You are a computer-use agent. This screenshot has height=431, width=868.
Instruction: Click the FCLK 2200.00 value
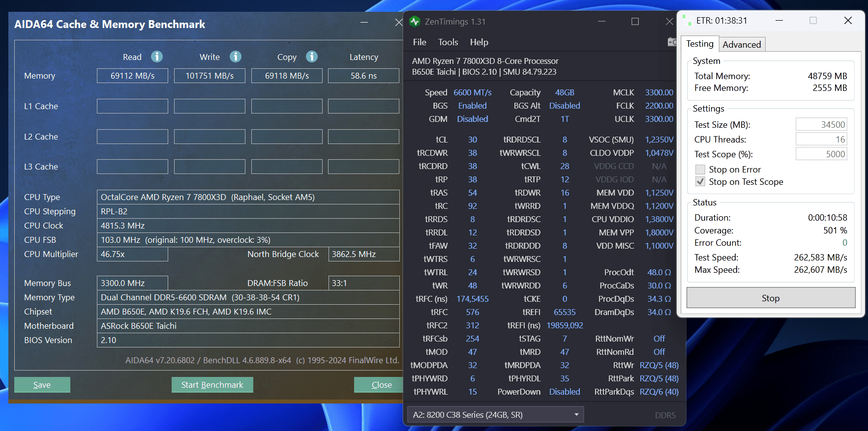coord(659,106)
